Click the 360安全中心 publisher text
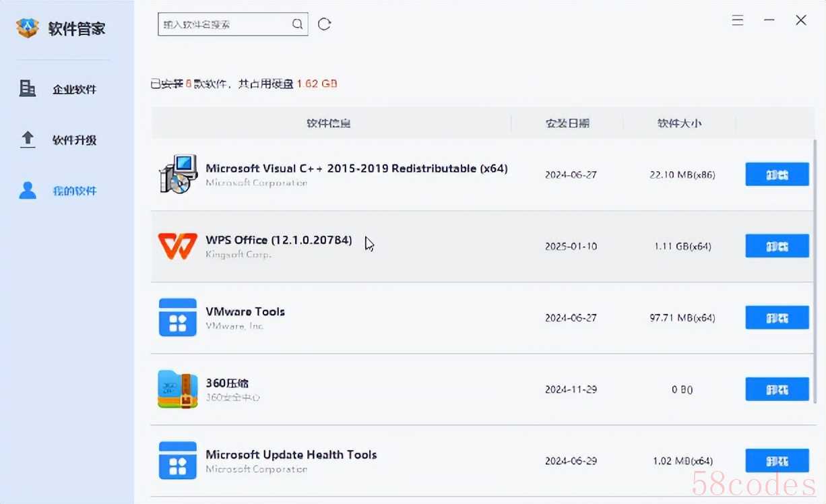The height and width of the screenshot is (504, 826). point(233,398)
